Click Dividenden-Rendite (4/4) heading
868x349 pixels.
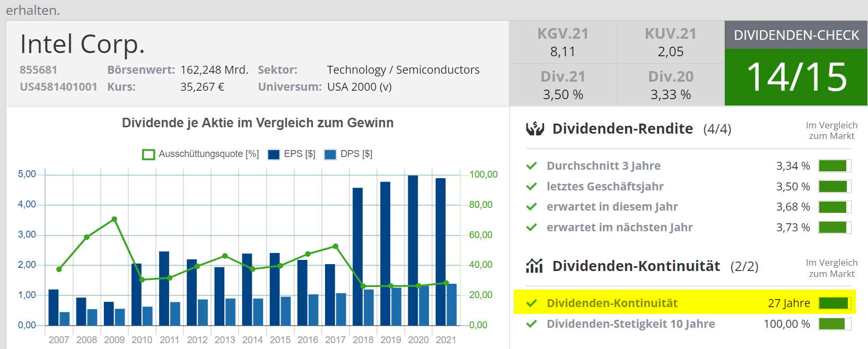point(642,129)
